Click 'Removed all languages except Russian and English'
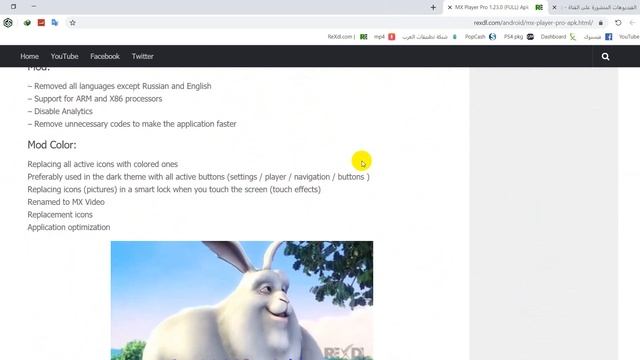 [119, 86]
